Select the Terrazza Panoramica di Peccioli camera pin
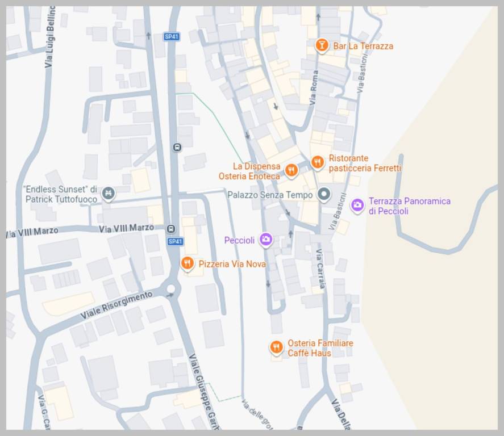 coord(357,205)
